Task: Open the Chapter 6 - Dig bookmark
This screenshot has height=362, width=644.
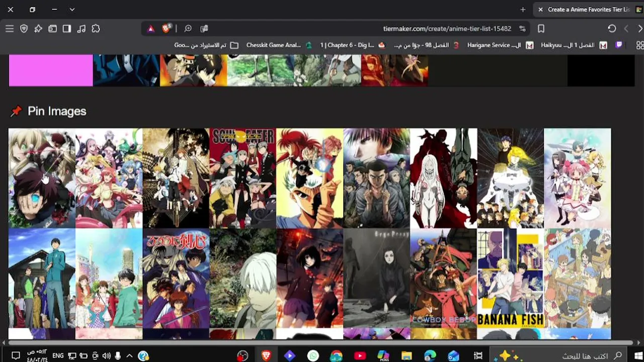Action: pos(352,45)
